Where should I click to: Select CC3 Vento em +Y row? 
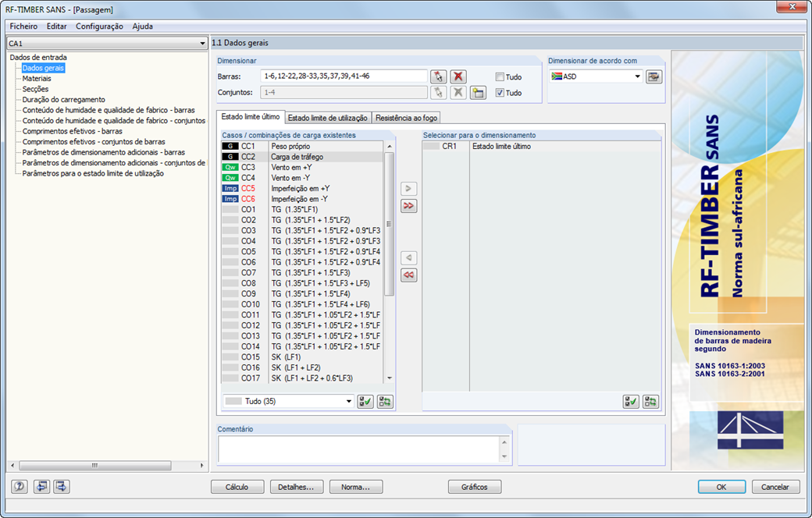[x=302, y=168]
